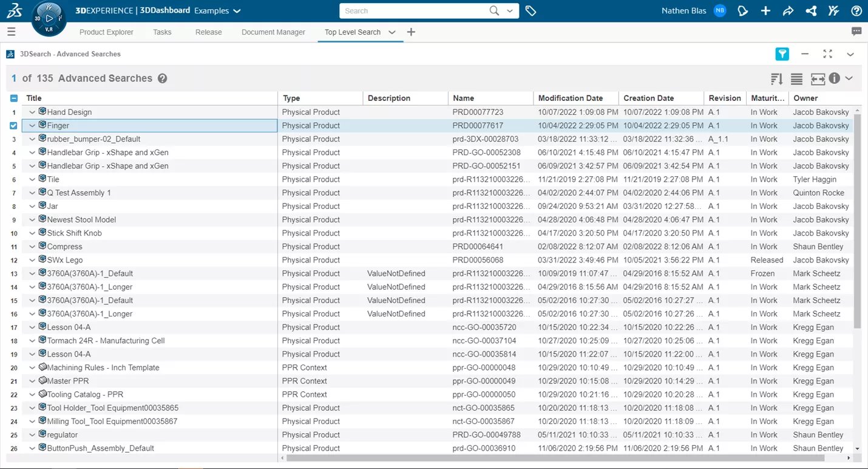Click the Advanced Searches help icon

tap(162, 78)
